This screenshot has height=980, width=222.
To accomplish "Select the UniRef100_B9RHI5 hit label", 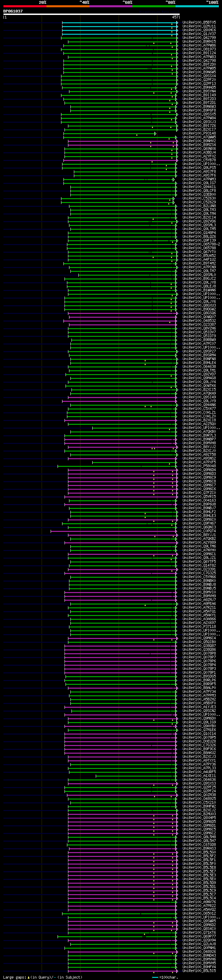I will [x=199, y=41].
